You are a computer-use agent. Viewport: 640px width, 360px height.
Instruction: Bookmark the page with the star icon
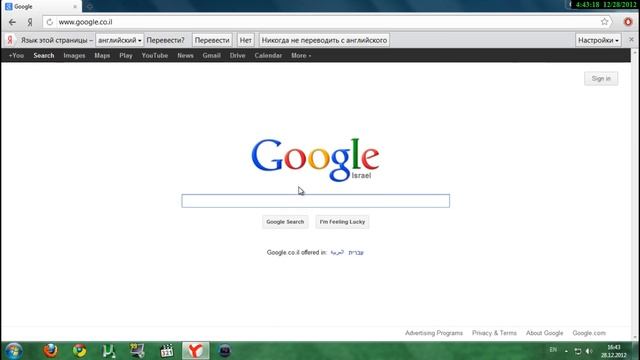[604, 22]
